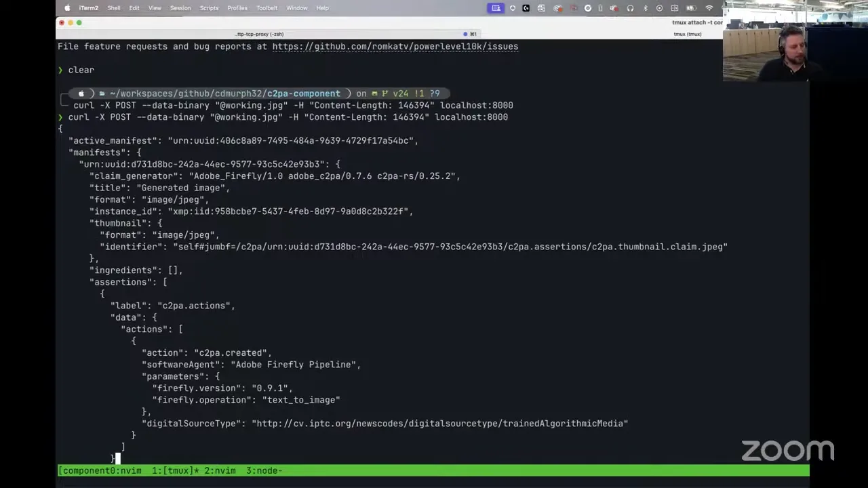868x488 pixels.
Task: Open the Wi-Fi menu bar icon
Action: pyautogui.click(x=709, y=8)
